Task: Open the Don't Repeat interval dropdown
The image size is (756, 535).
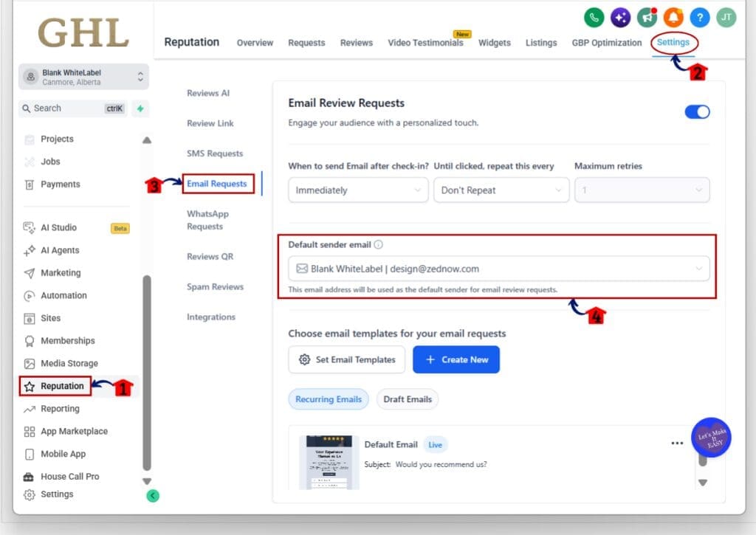Action: pyautogui.click(x=501, y=190)
